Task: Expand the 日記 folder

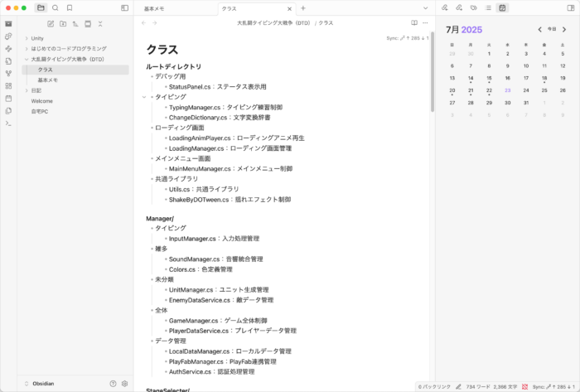Action: coord(27,91)
